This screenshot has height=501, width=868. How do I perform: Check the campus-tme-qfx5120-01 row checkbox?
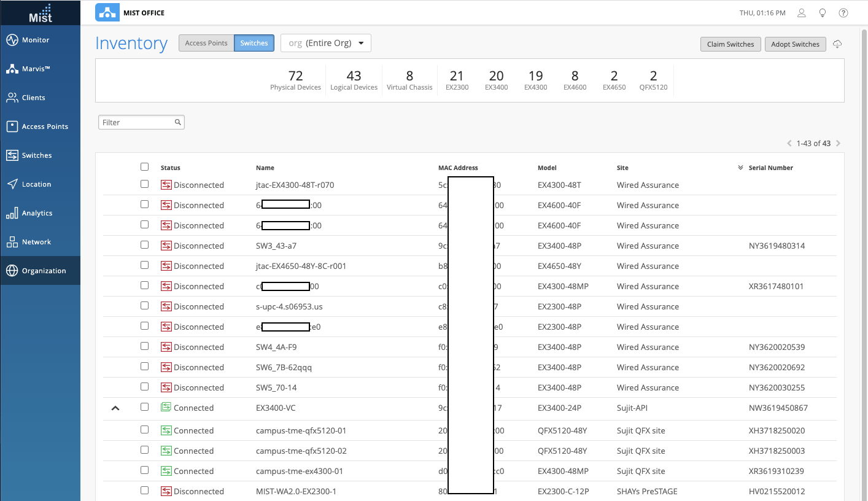[144, 430]
